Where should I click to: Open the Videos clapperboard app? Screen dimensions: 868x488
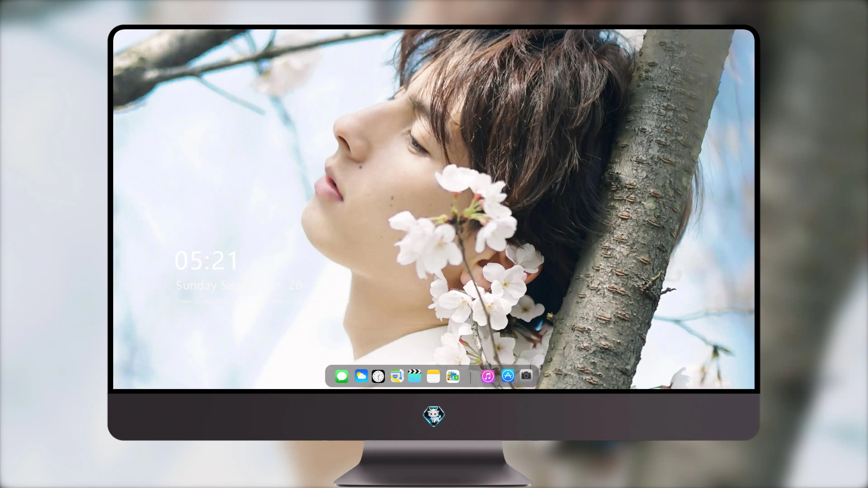(x=415, y=376)
